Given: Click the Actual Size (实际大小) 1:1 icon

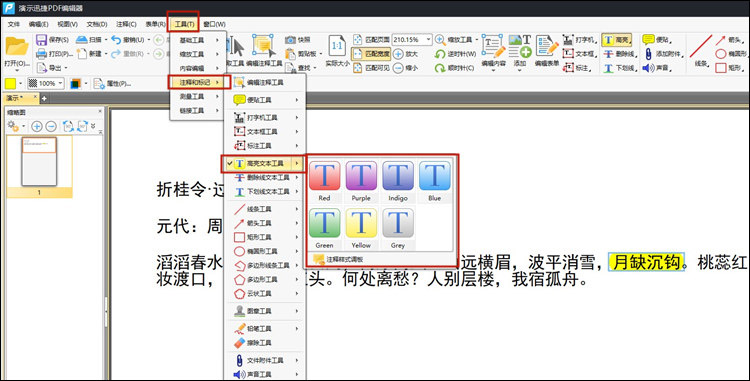Looking at the screenshot, I should (x=337, y=46).
